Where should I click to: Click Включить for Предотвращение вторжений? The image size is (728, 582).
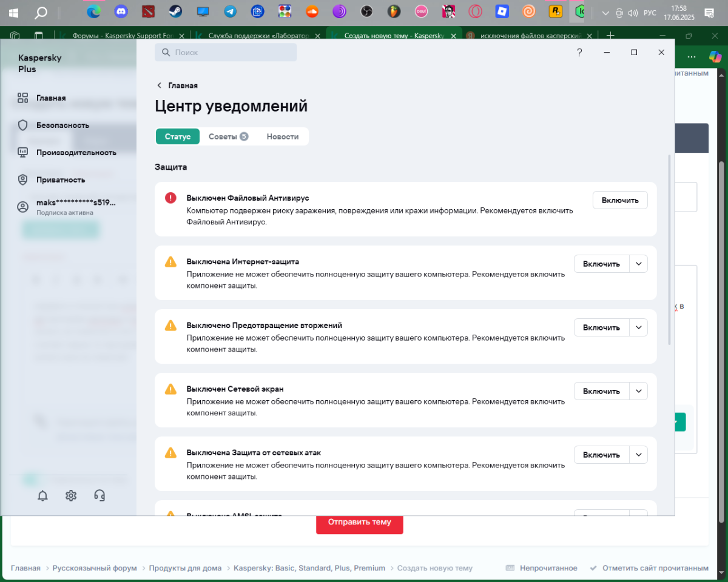tap(601, 327)
